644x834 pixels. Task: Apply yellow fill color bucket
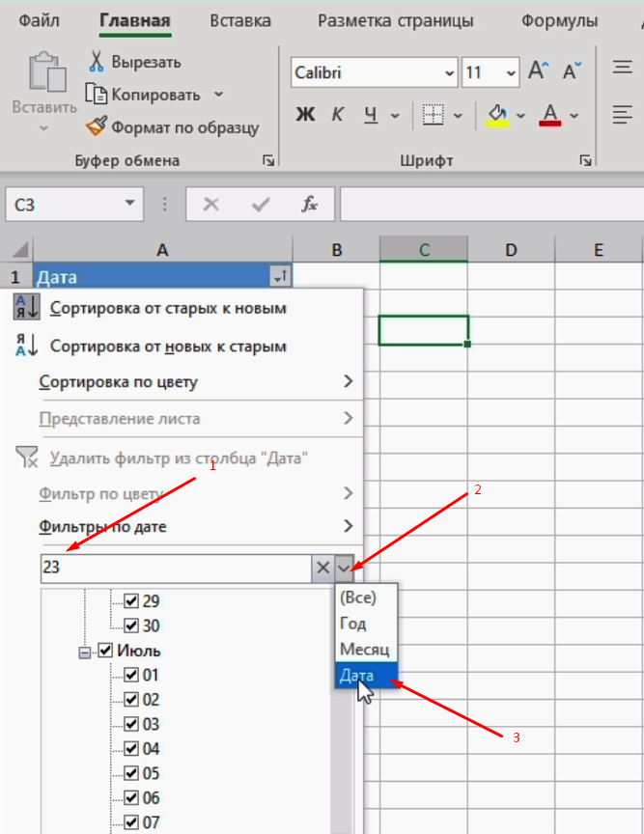click(497, 115)
